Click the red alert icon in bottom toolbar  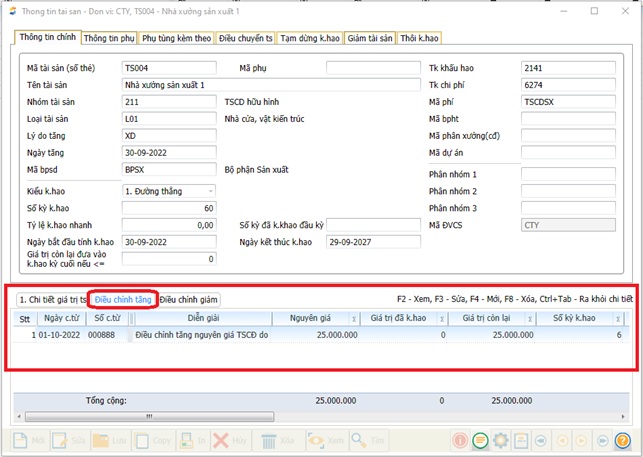[x=460, y=440]
